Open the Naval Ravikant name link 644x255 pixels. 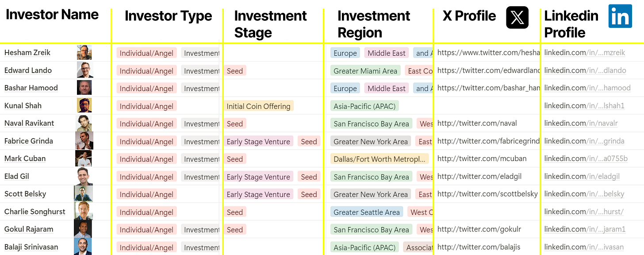29,123
